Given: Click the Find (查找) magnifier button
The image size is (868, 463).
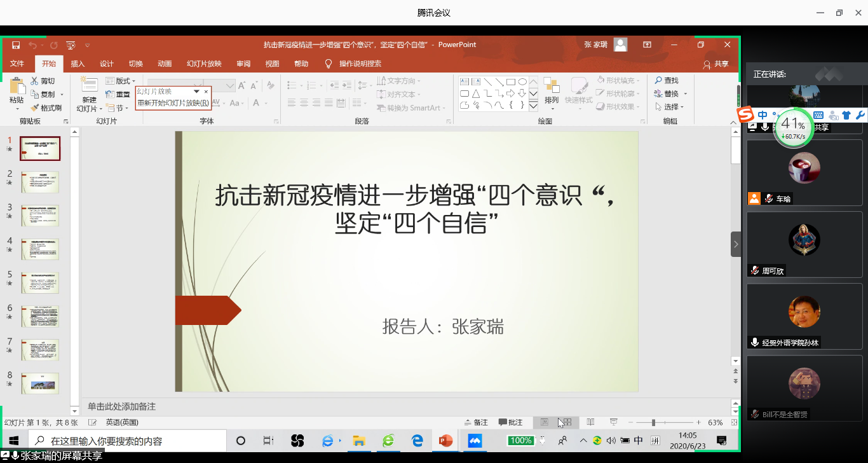Looking at the screenshot, I should [x=667, y=80].
